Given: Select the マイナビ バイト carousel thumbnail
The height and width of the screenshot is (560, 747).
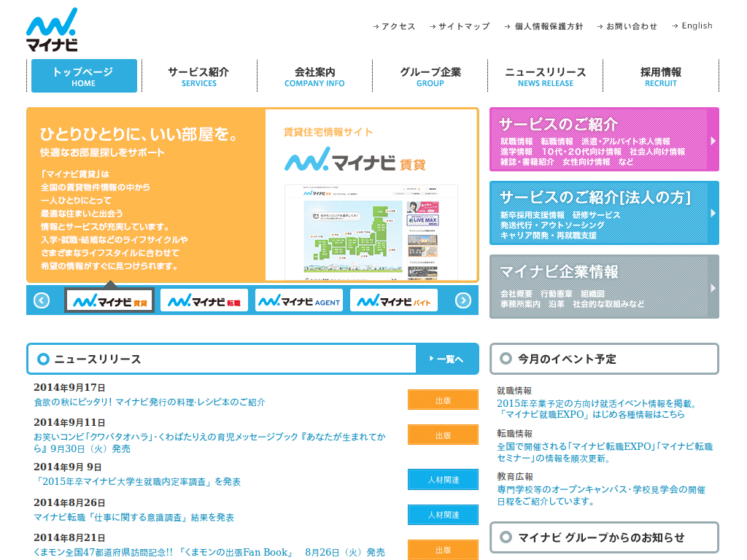Looking at the screenshot, I should [393, 300].
